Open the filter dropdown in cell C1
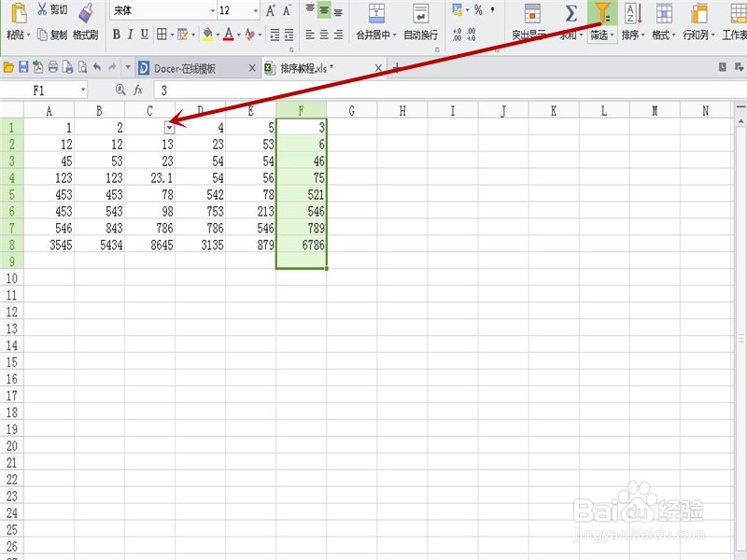This screenshot has height=560, width=747. 169,128
